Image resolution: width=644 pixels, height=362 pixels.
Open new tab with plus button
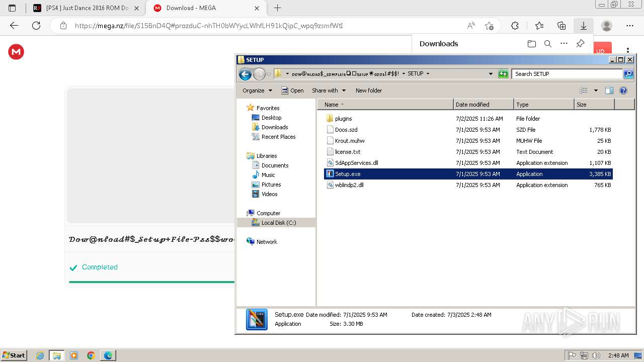(x=277, y=8)
